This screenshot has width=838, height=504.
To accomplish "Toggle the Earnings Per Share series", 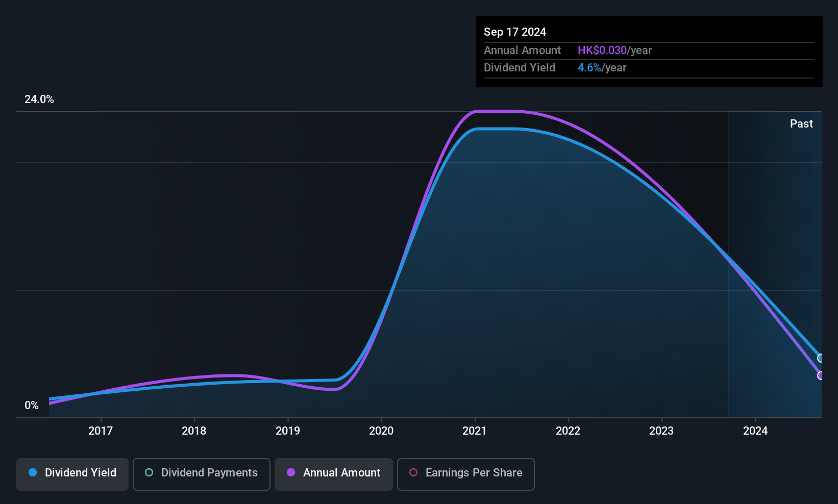I will (x=466, y=474).
